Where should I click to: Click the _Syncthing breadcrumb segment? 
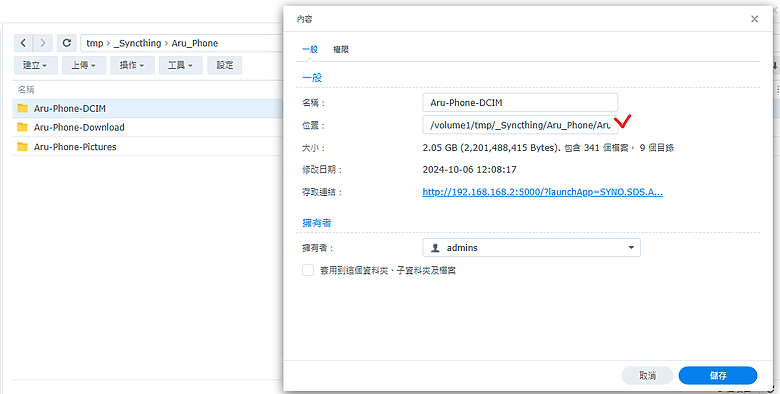[137, 43]
